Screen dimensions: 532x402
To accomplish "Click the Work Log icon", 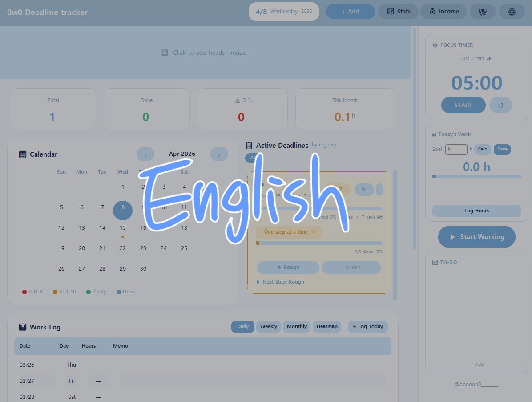I will tap(22, 327).
